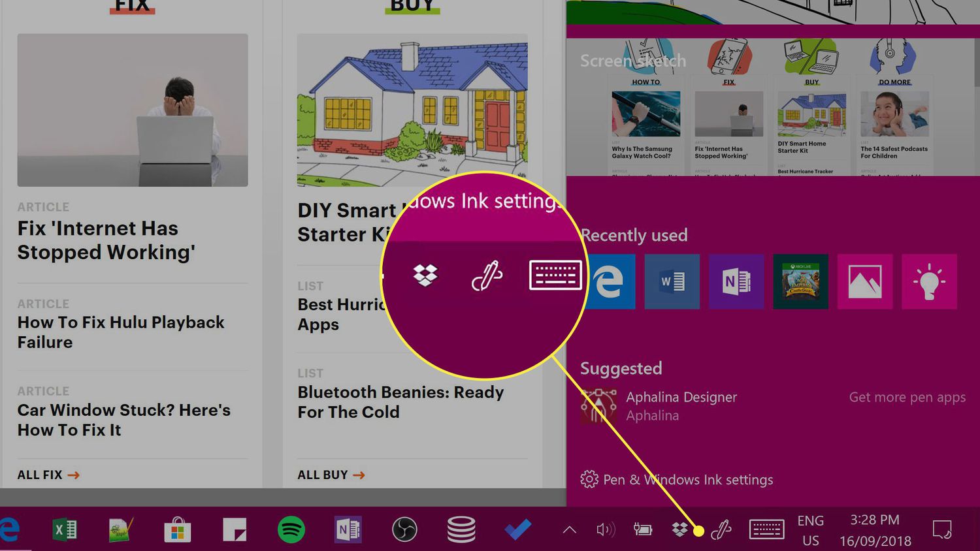The image size is (980, 551).
Task: Open the volume control in the system tray
Action: tap(605, 529)
